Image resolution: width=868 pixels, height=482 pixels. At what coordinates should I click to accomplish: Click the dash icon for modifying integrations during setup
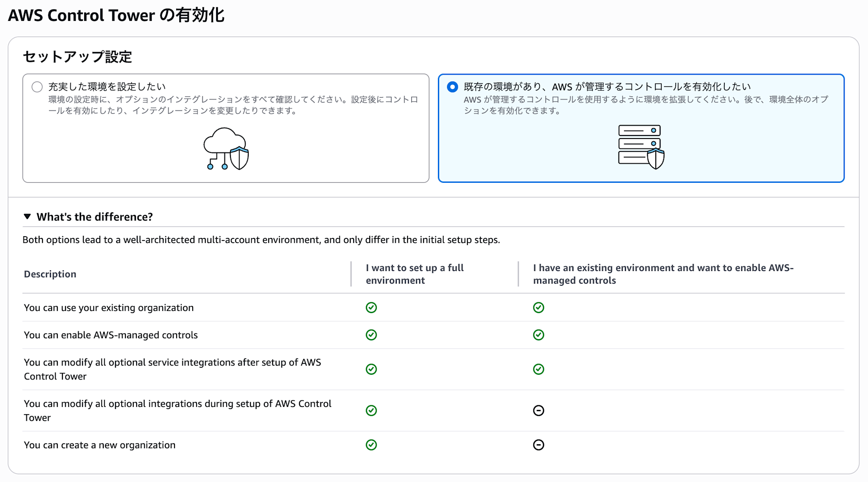pos(539,410)
